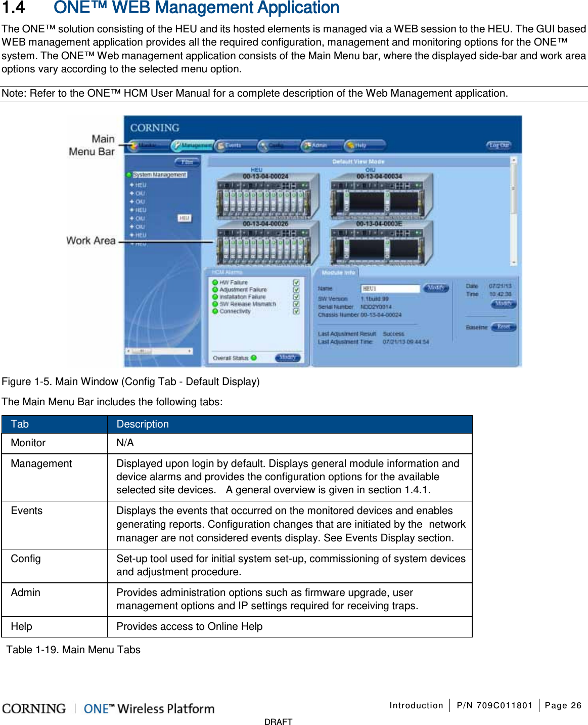Click the Serial Number NDD2Y0014 value

[376, 307]
